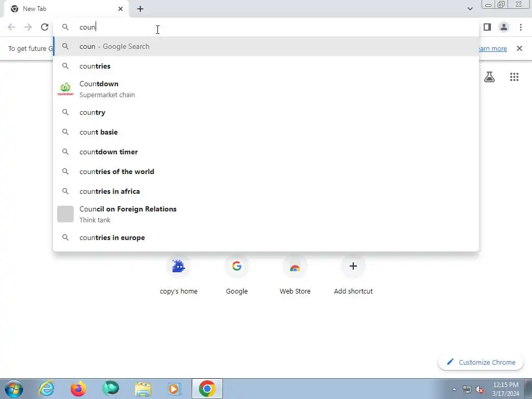
Task: Open the profile avatar button
Action: [x=504, y=27]
